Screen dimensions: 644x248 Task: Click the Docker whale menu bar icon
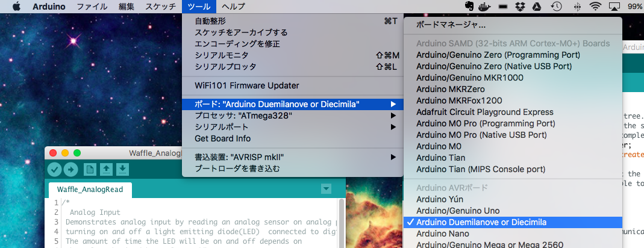(x=484, y=6)
